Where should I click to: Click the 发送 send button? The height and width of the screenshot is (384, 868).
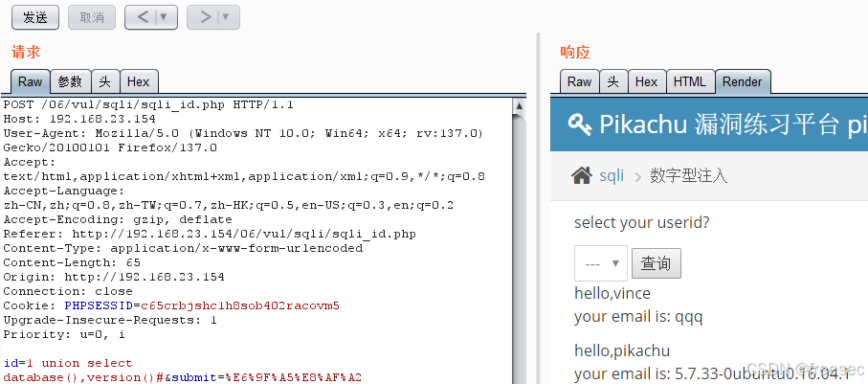(x=34, y=18)
